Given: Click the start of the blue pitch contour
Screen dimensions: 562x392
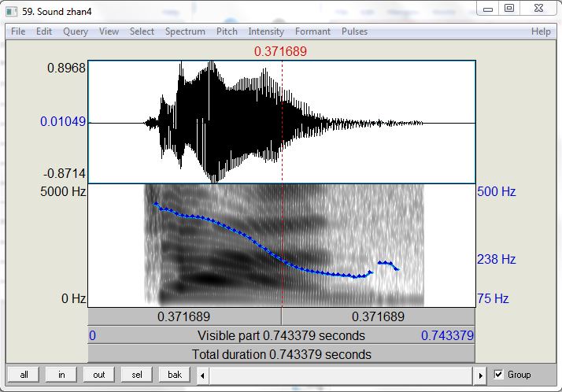Looking at the screenshot, I should tap(156, 204).
